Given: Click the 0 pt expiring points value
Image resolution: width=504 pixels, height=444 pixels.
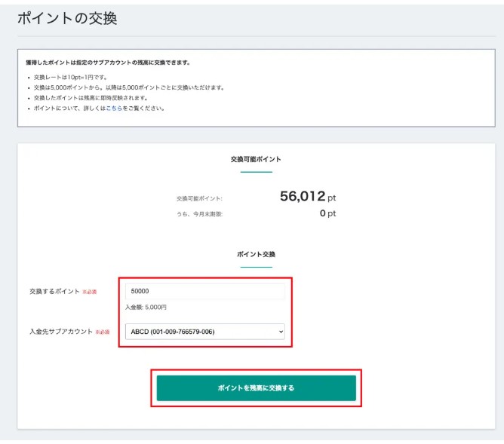Looking at the screenshot, I should pyautogui.click(x=327, y=213).
